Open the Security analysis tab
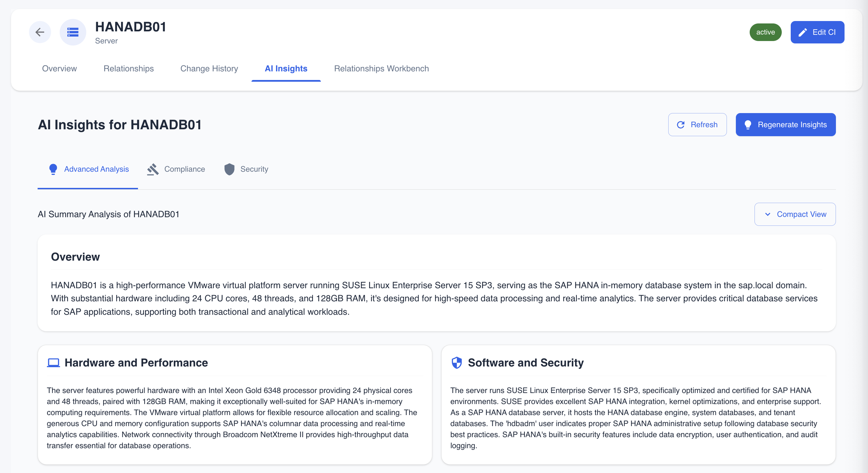The image size is (868, 473). tap(255, 169)
